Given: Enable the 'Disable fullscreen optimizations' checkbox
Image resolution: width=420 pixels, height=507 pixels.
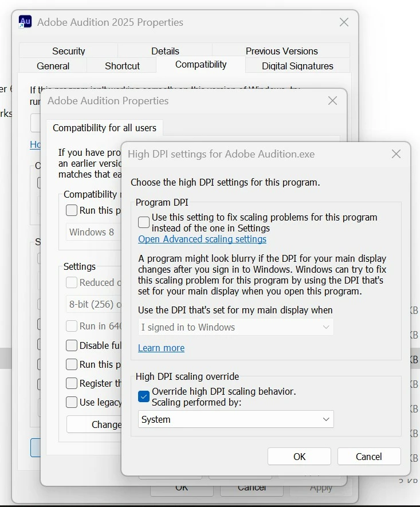Looking at the screenshot, I should pyautogui.click(x=72, y=345).
